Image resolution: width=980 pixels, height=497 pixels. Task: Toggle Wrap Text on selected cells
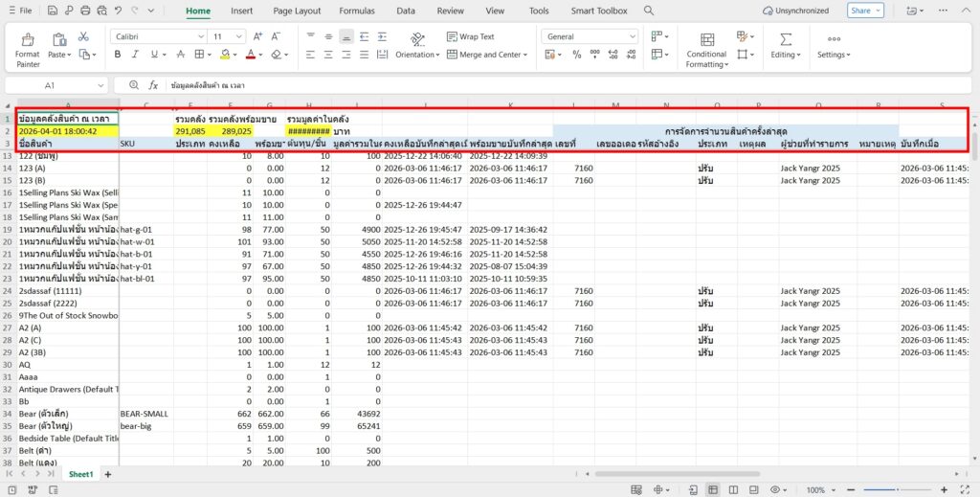468,36
